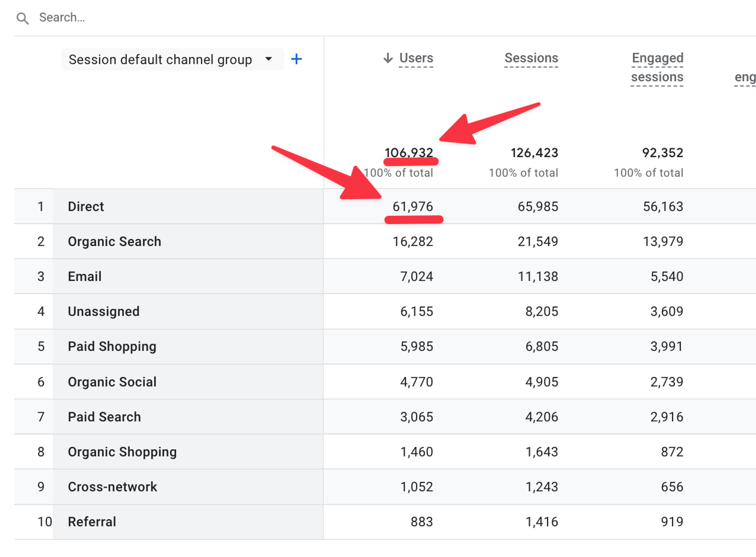This screenshot has height=557, width=756.
Task: Add a secondary dimension with plus icon
Action: [x=296, y=59]
